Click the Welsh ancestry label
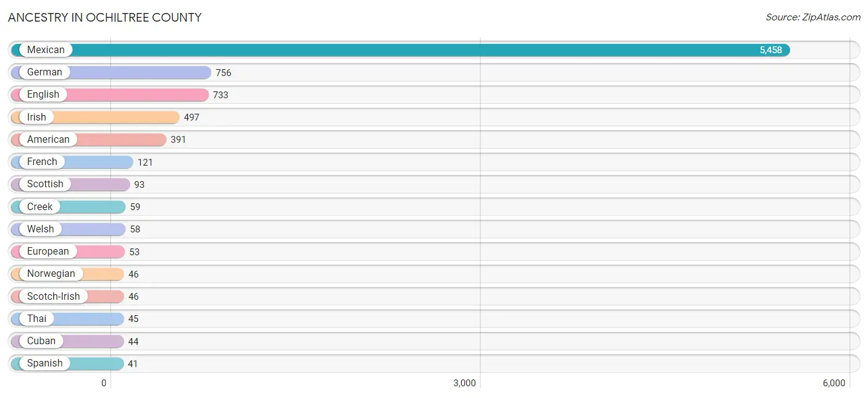Image resolution: width=868 pixels, height=398 pixels. click(x=41, y=229)
